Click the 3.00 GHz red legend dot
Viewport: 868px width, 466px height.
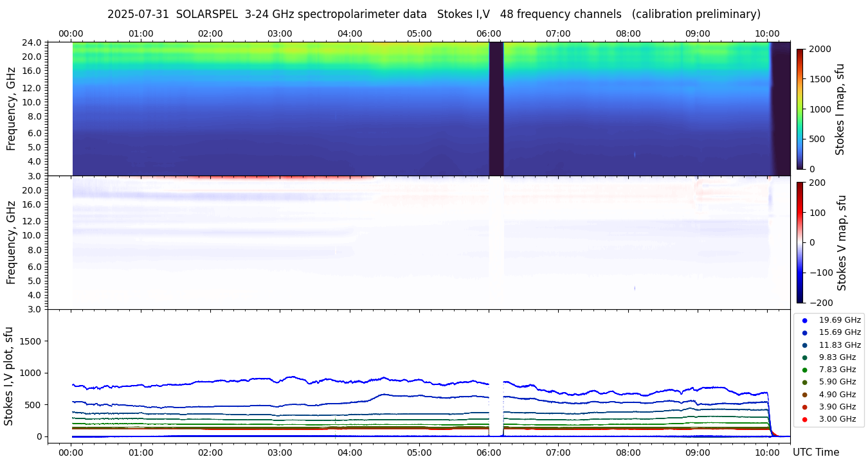point(804,419)
